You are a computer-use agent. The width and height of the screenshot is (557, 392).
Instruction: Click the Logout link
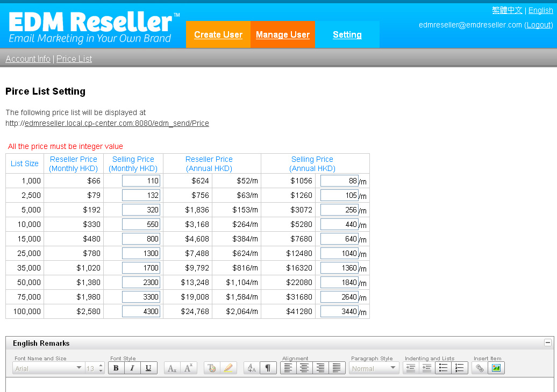click(539, 25)
